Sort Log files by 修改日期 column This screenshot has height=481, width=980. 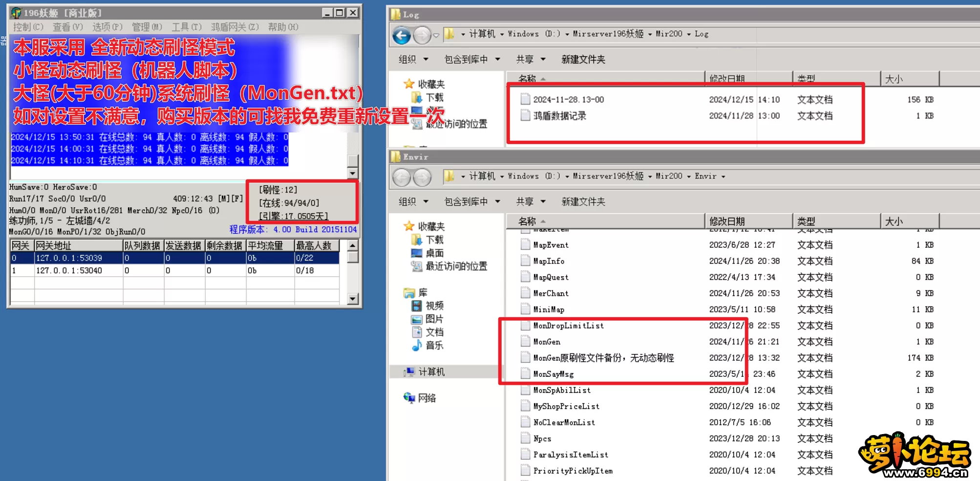click(x=748, y=78)
